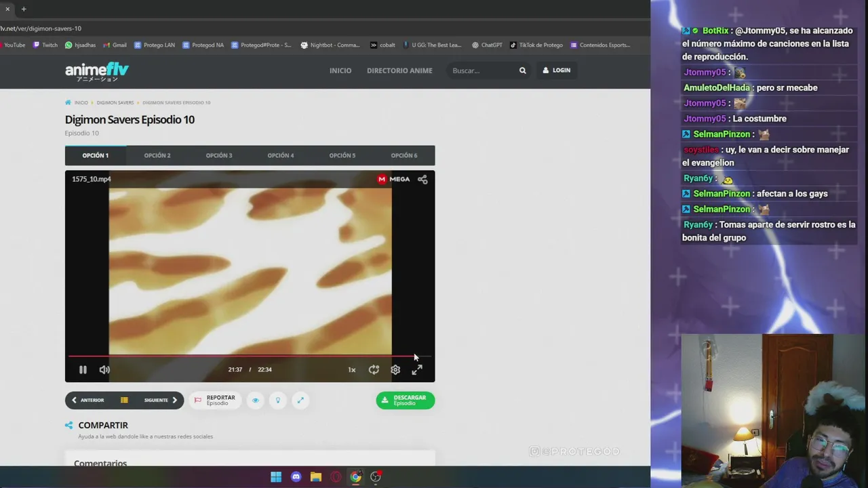
Task: Click the MEGA logo in the player
Action: pyautogui.click(x=394, y=179)
